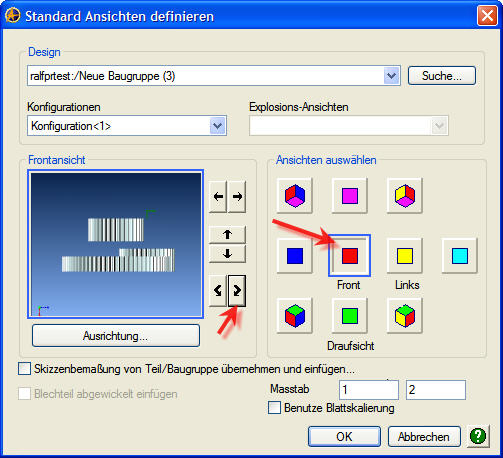The image size is (503, 458).
Task: Open the Konfigurationen dropdown
Action: coord(218,126)
